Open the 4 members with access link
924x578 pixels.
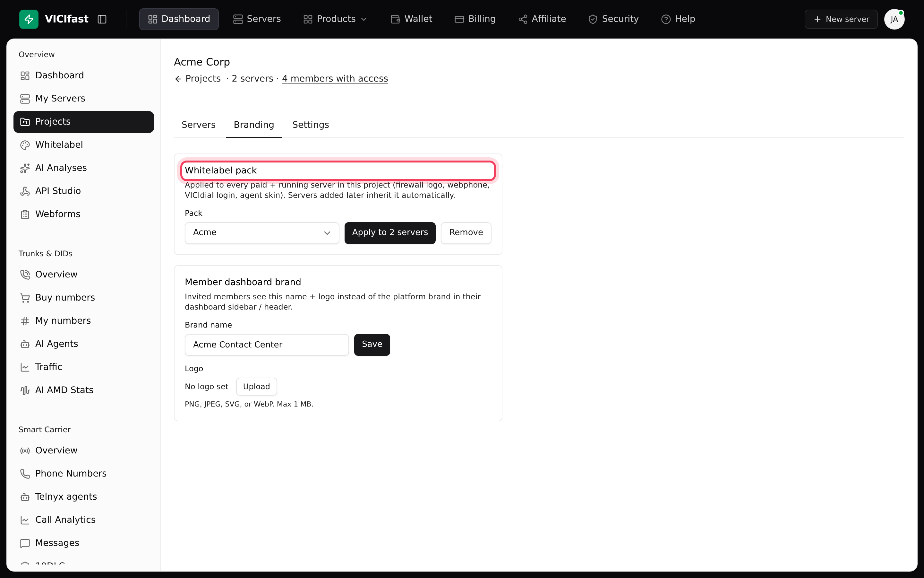pos(335,79)
